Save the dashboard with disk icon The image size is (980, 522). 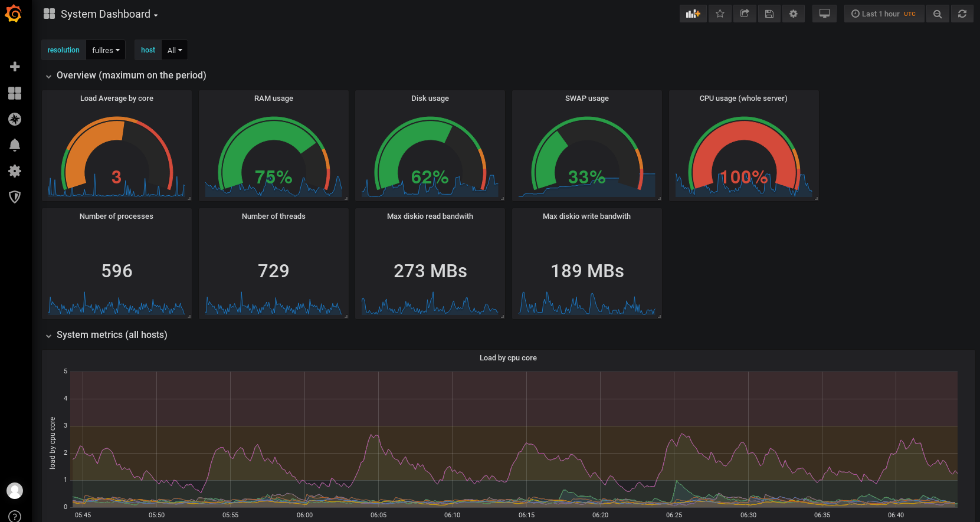tap(769, 14)
